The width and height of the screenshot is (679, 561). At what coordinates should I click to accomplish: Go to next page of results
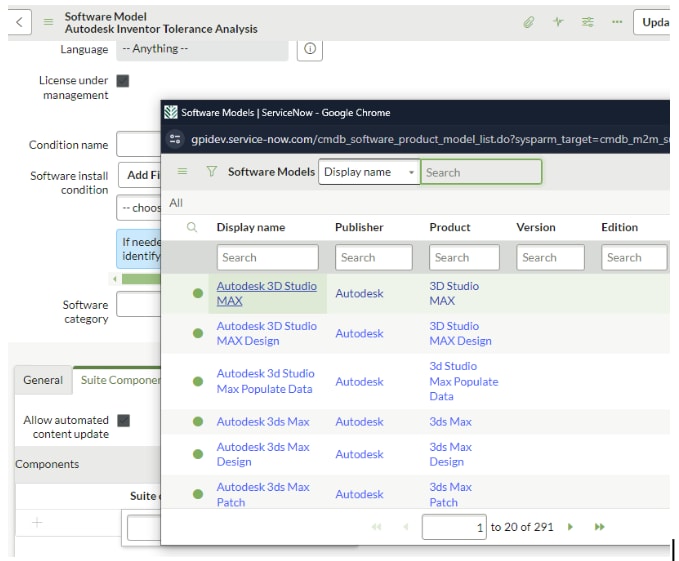[570, 527]
